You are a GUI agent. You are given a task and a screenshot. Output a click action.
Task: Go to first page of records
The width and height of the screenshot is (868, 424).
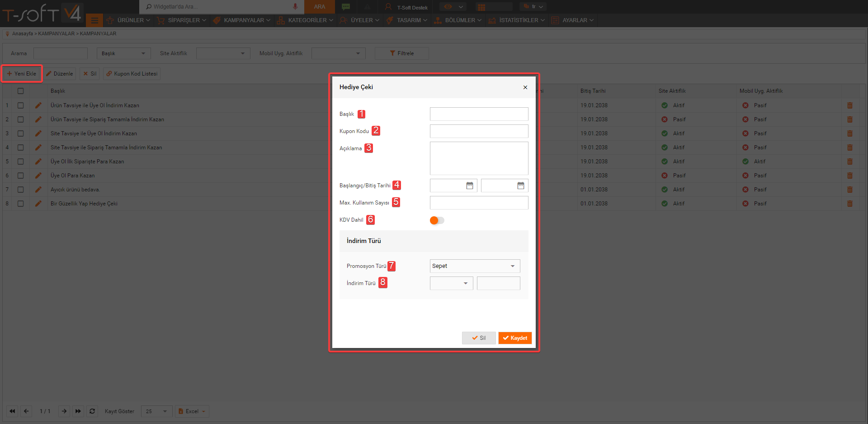[12, 411]
